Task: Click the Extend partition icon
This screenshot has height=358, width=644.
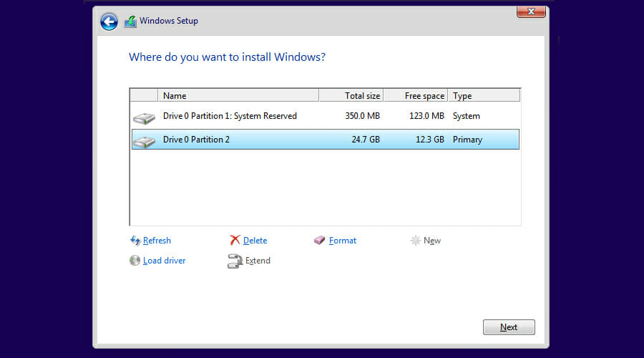Action: click(x=235, y=261)
